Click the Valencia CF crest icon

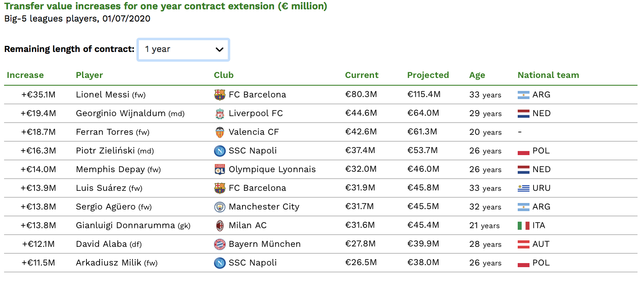click(220, 132)
